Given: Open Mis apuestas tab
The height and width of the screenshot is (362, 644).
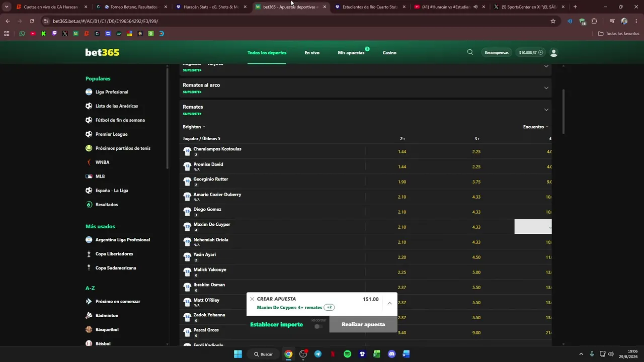Looking at the screenshot, I should 351,53.
